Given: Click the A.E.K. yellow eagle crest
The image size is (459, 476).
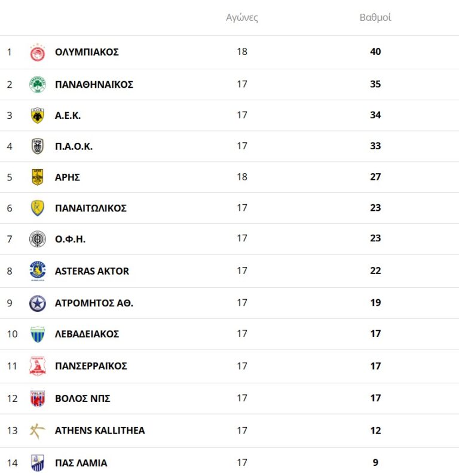Looking at the screenshot, I should [38, 115].
